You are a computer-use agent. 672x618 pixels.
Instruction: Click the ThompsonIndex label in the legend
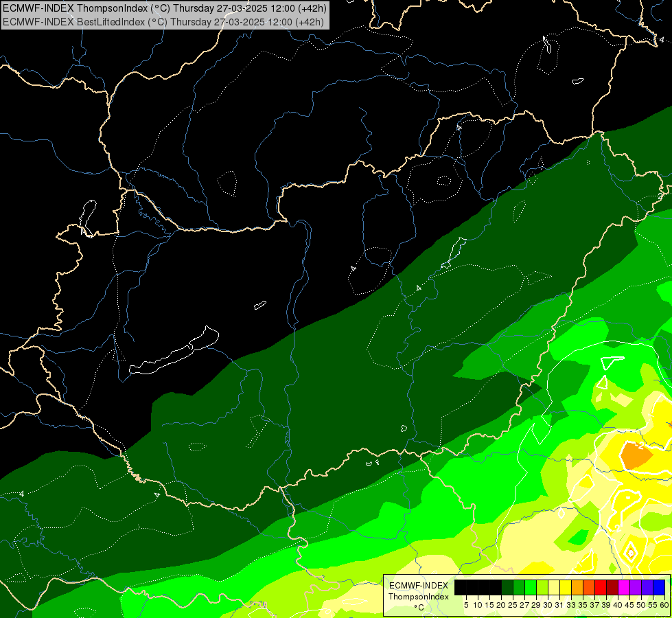click(419, 597)
